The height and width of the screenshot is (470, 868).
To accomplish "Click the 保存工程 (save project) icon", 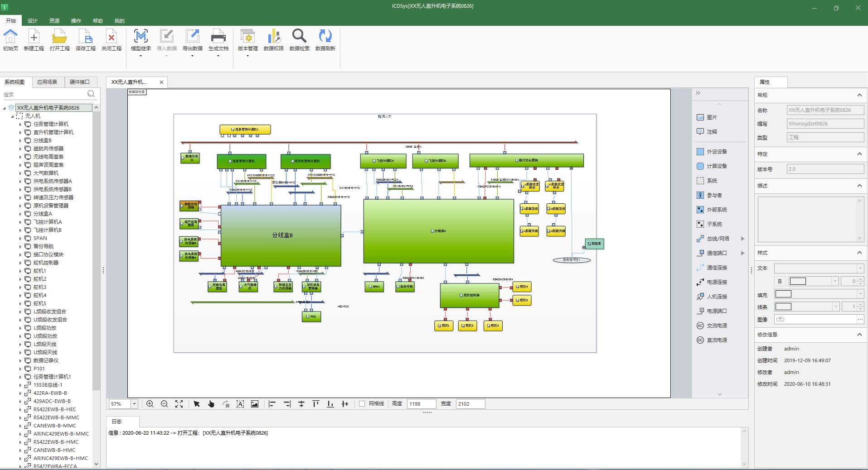I will click(85, 37).
